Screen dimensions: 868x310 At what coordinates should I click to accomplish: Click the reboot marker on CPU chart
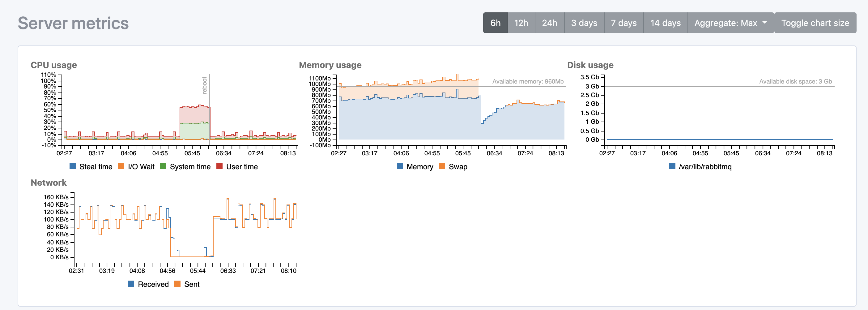click(205, 85)
